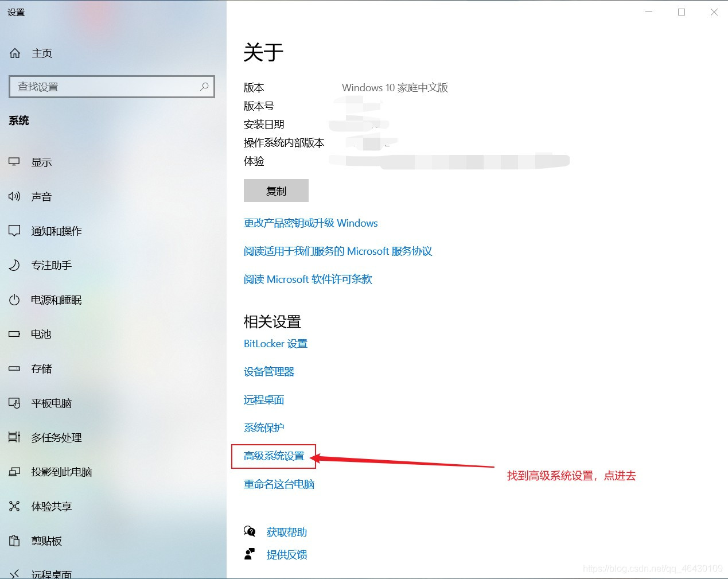Click the Focus assist moon icon
728x579 pixels.
coord(14,265)
